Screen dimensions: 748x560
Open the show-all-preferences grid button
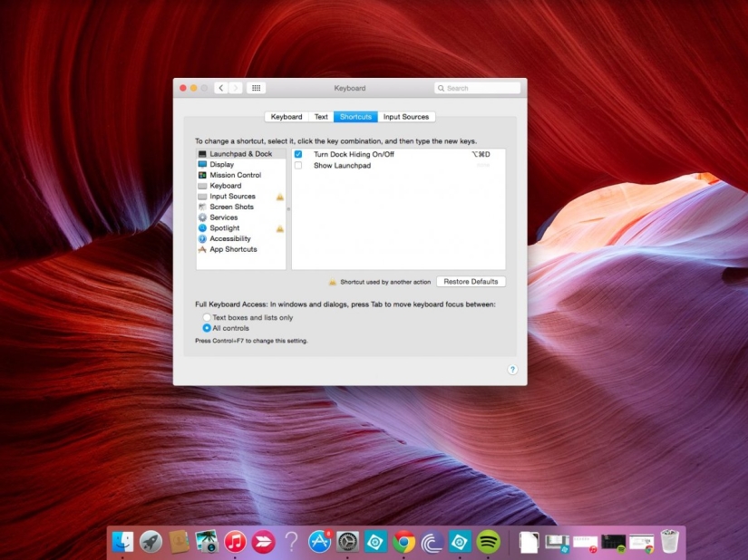pyautogui.click(x=256, y=88)
